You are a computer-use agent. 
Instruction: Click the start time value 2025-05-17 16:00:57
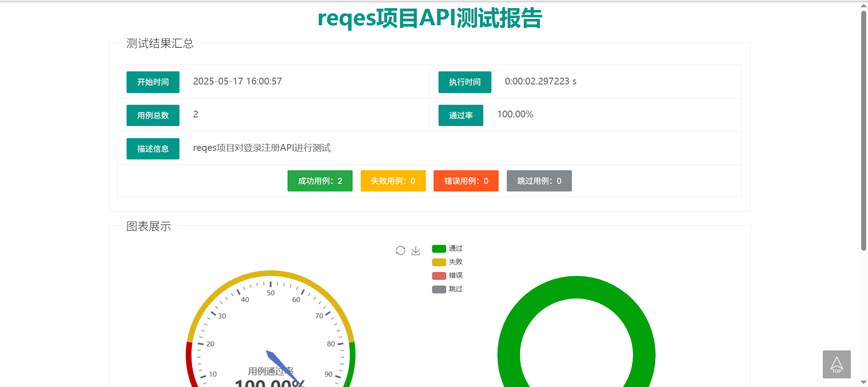(x=237, y=81)
